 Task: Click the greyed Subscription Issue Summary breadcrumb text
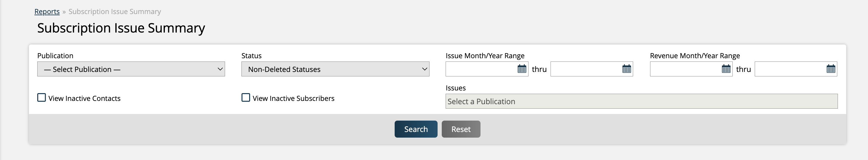(114, 11)
